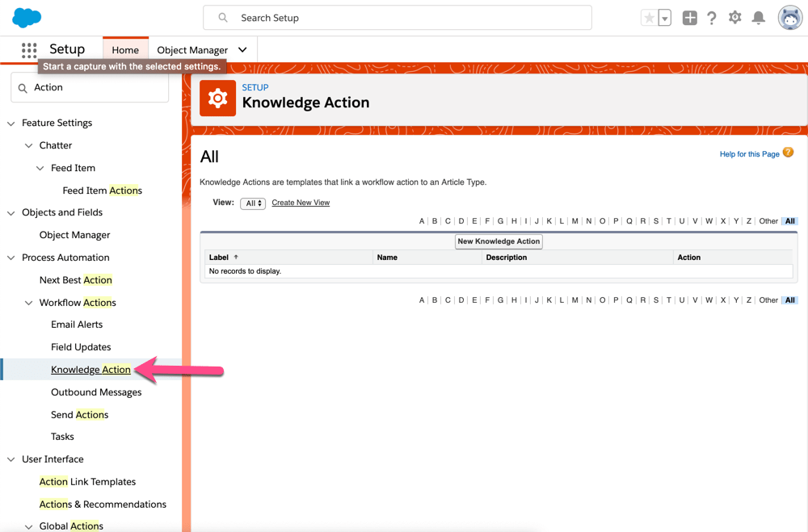Select Other in the top alphabet bar
Image resolution: width=808 pixels, height=532 pixels.
tap(768, 221)
